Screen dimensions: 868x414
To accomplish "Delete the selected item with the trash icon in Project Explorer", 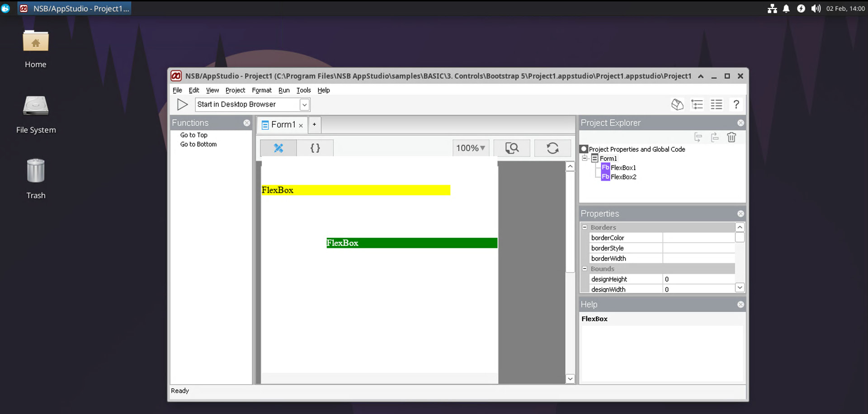I will tap(731, 137).
